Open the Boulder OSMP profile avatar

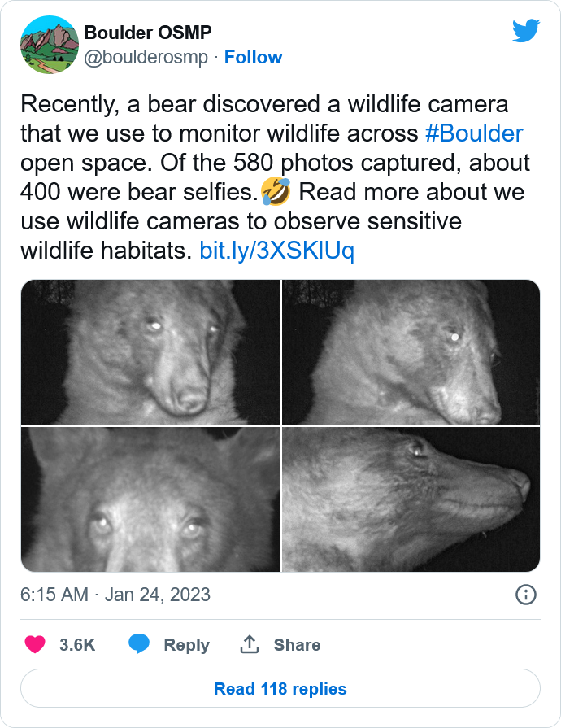click(x=49, y=45)
